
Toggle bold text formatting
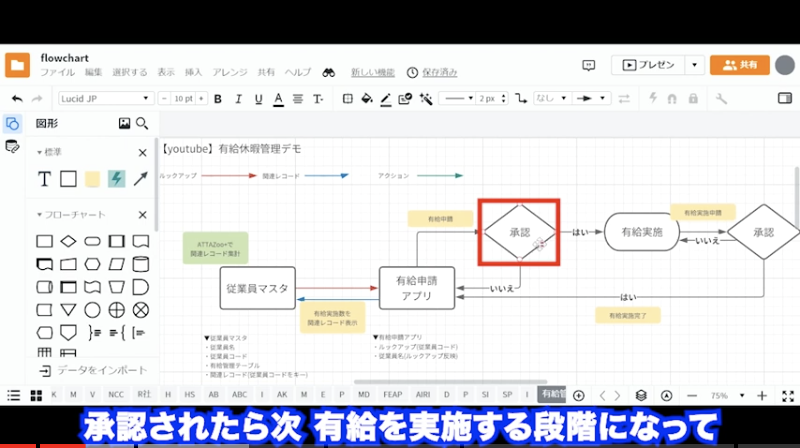click(x=217, y=99)
